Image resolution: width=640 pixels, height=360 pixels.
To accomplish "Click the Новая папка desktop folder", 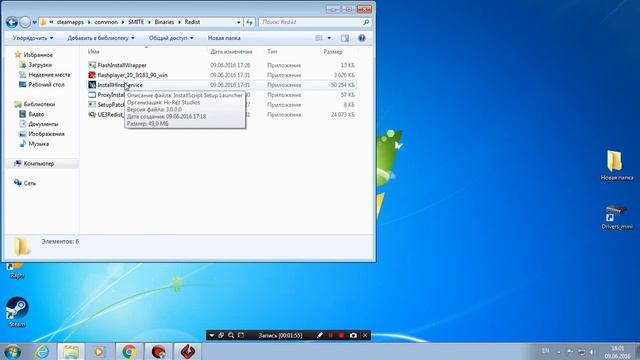I will (x=617, y=165).
